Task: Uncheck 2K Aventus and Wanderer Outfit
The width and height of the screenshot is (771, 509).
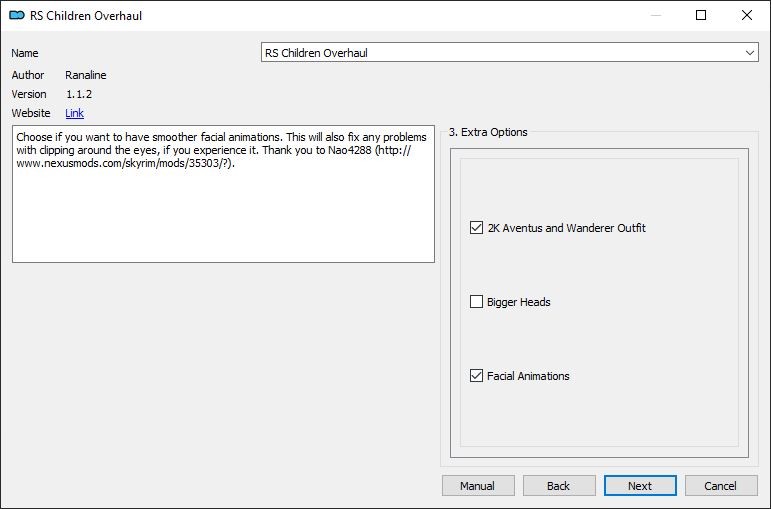Action: coord(476,228)
